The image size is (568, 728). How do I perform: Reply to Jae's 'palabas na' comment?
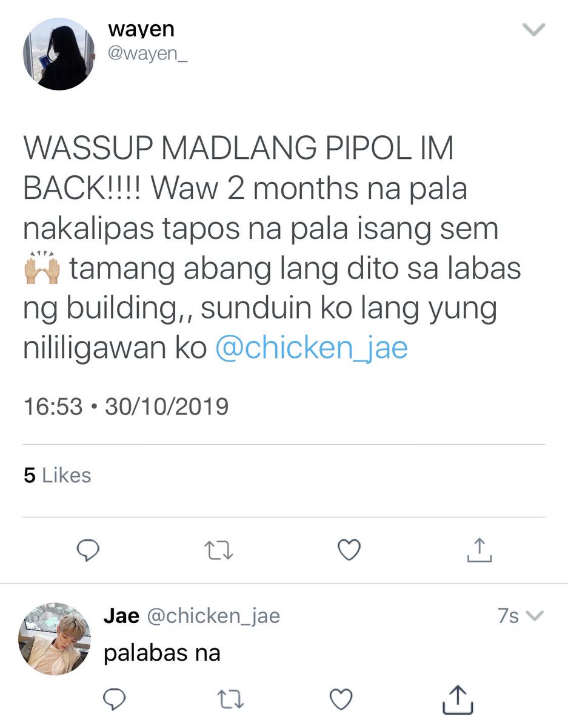point(114,699)
